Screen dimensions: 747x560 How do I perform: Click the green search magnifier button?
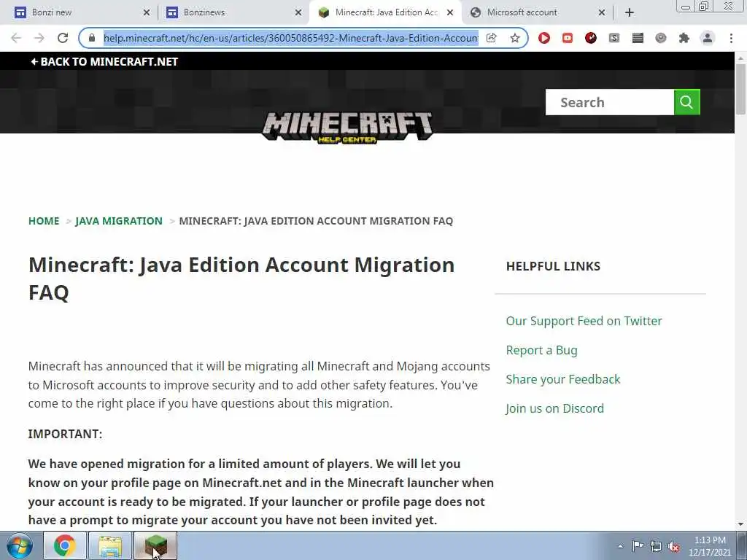click(x=686, y=102)
